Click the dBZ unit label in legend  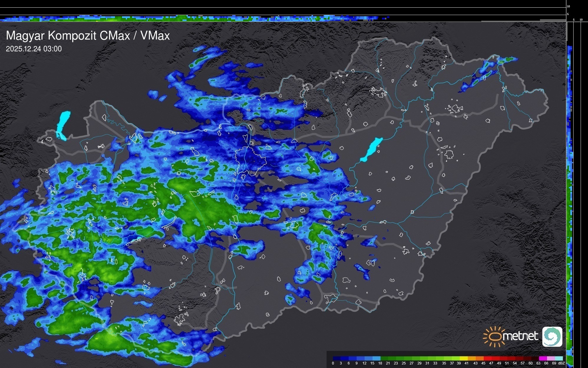(x=561, y=363)
